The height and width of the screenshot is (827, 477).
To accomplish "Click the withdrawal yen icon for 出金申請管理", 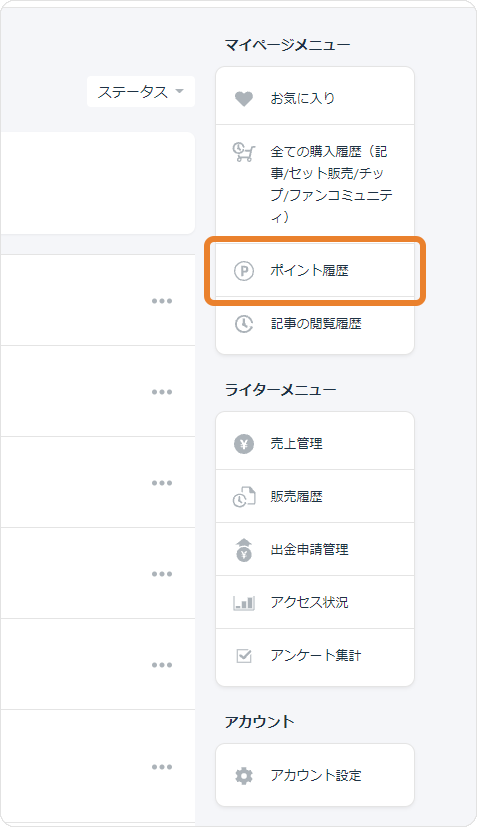I will [244, 550].
